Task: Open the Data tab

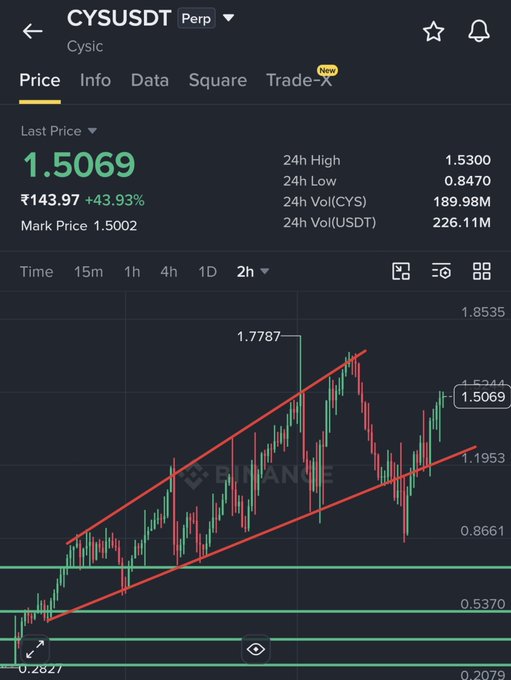Action: (x=150, y=80)
